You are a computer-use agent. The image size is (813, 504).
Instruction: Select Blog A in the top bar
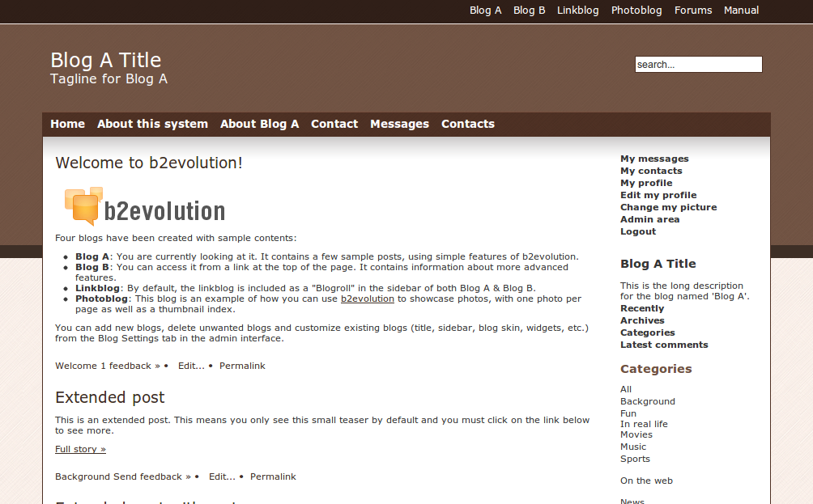[485, 11]
